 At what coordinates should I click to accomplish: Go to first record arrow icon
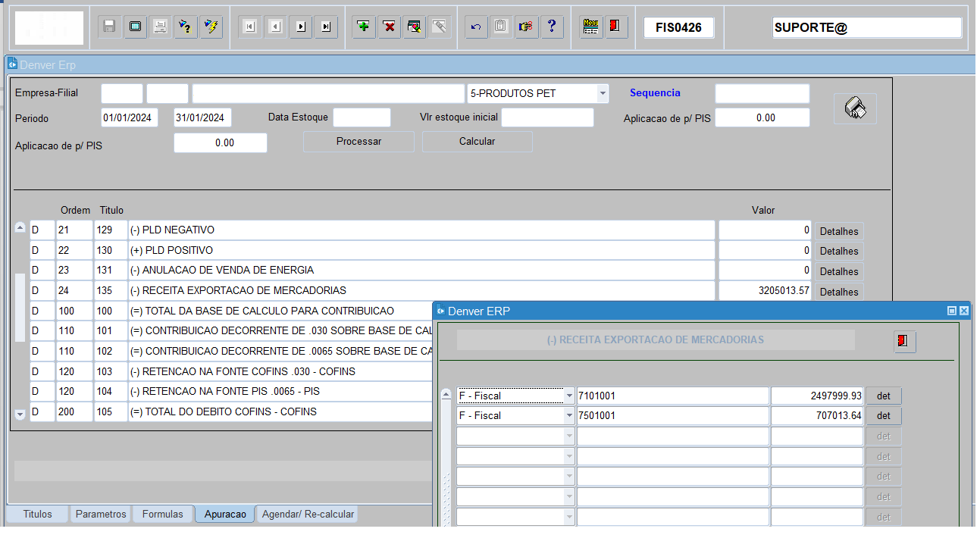[x=249, y=27]
